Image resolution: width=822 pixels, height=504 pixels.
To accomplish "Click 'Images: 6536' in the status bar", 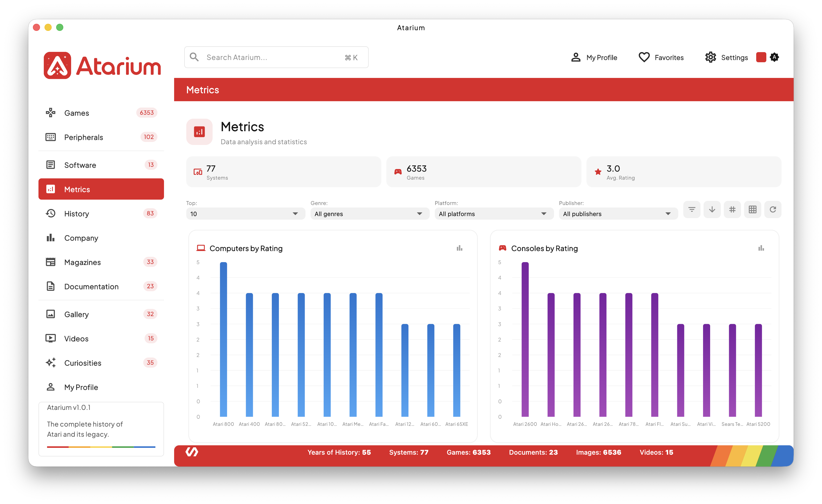I will pos(599,453).
